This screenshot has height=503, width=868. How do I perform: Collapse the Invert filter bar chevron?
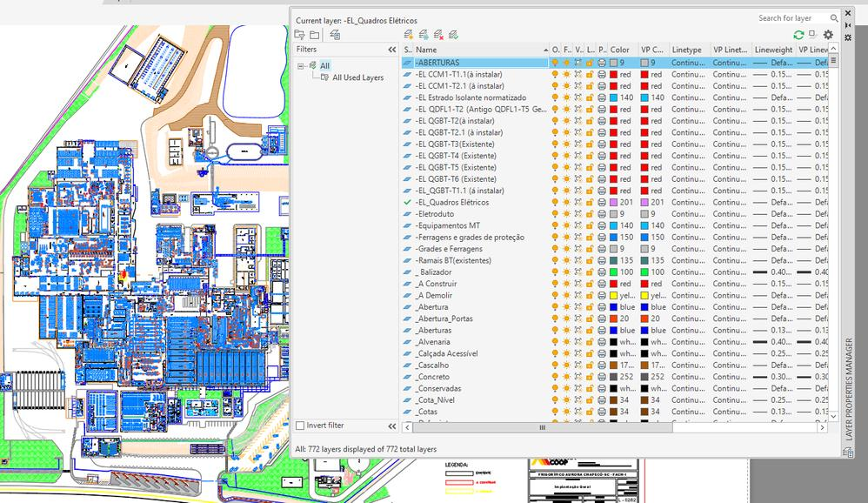(x=392, y=426)
